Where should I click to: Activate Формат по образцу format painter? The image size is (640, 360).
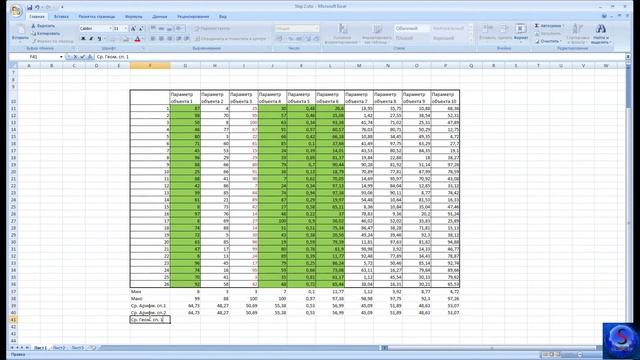pos(53,41)
